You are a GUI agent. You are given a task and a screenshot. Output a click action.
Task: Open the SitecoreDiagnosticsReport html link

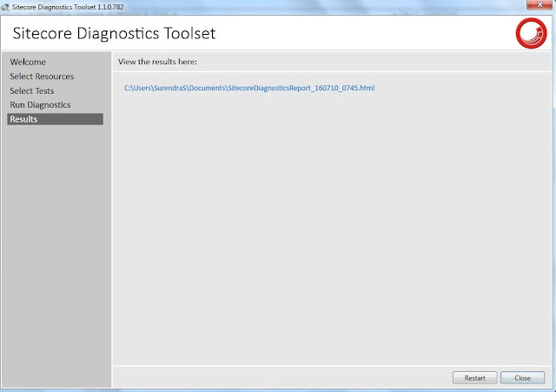pyautogui.click(x=249, y=88)
